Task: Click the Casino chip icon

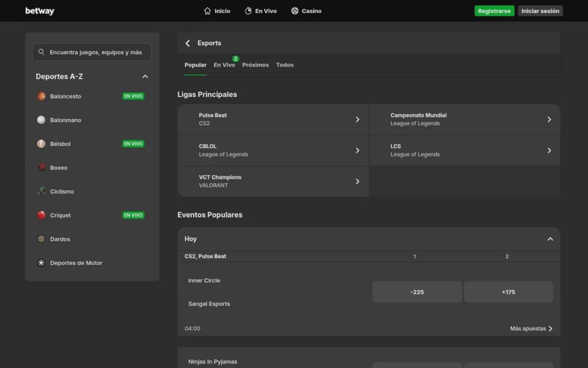Action: click(x=295, y=11)
